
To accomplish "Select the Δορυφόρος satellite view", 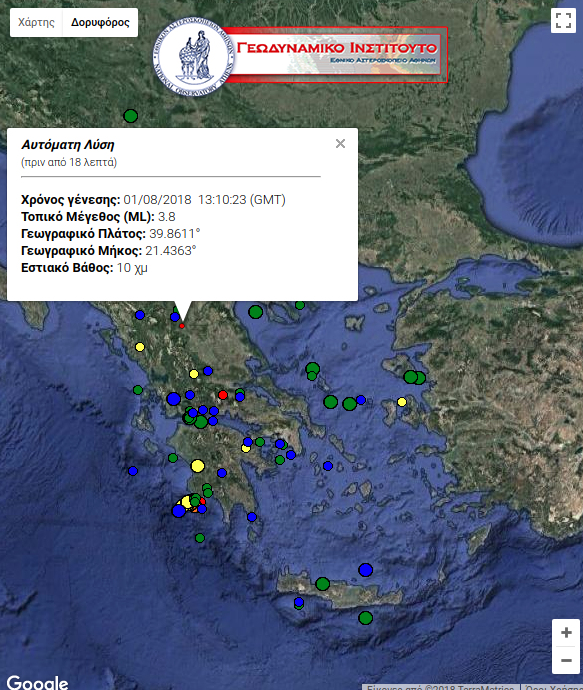I will [x=100, y=22].
